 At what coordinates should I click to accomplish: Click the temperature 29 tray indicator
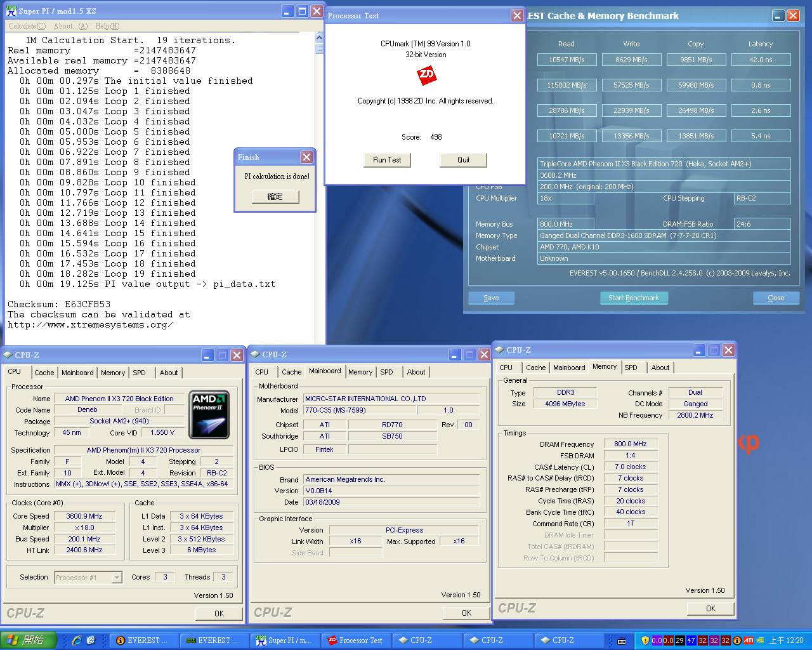pos(679,640)
